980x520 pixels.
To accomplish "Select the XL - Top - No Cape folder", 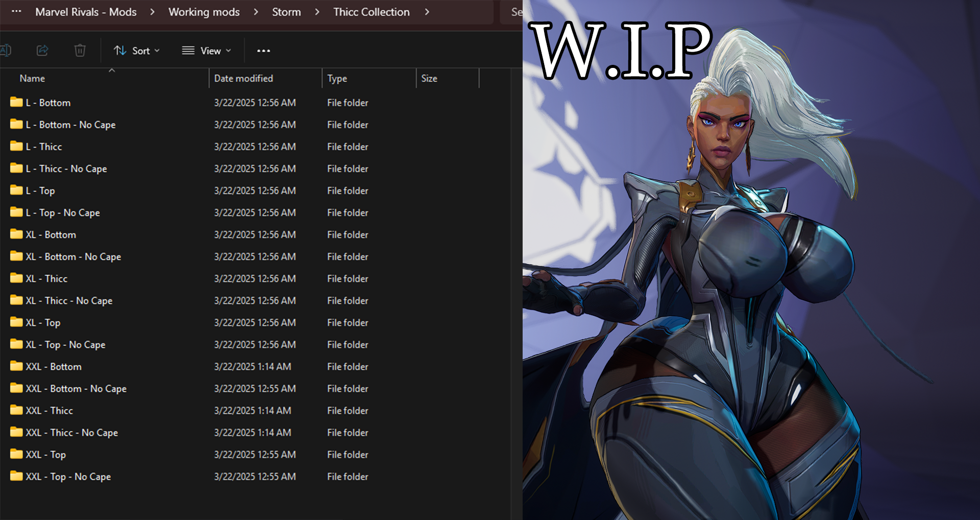I will (x=66, y=344).
